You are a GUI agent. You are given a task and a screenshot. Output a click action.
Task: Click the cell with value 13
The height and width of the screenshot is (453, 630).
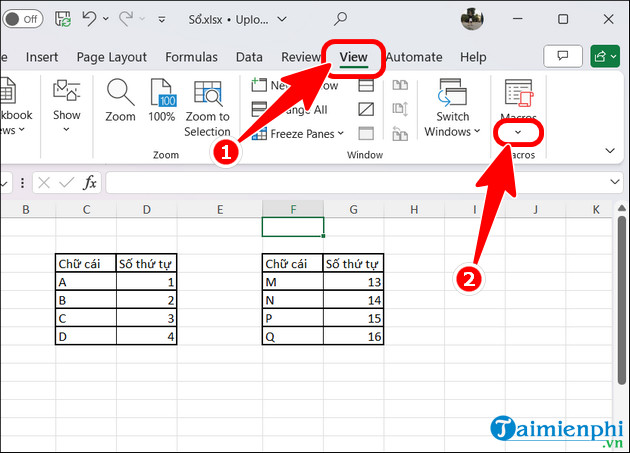click(354, 282)
